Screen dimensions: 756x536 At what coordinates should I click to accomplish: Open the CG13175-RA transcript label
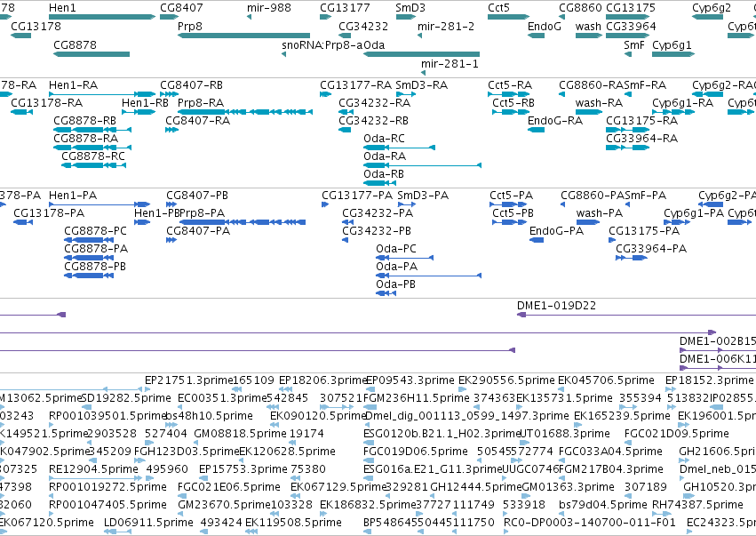point(641,121)
